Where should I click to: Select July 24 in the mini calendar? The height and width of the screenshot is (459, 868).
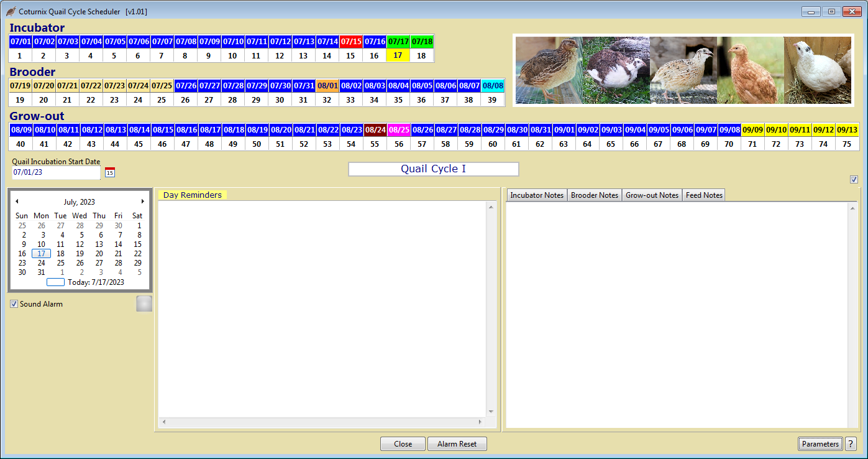coord(41,262)
